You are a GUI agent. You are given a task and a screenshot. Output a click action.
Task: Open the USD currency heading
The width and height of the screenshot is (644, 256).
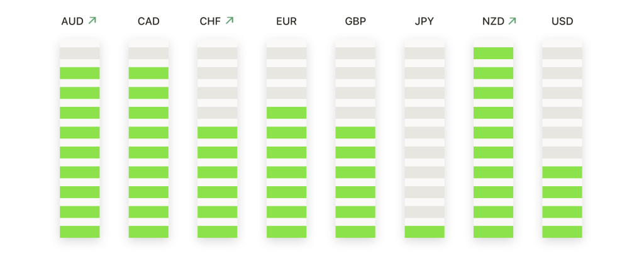tap(562, 21)
